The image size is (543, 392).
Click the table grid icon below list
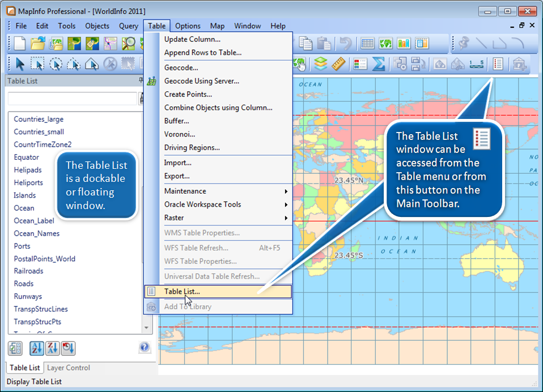click(15, 348)
